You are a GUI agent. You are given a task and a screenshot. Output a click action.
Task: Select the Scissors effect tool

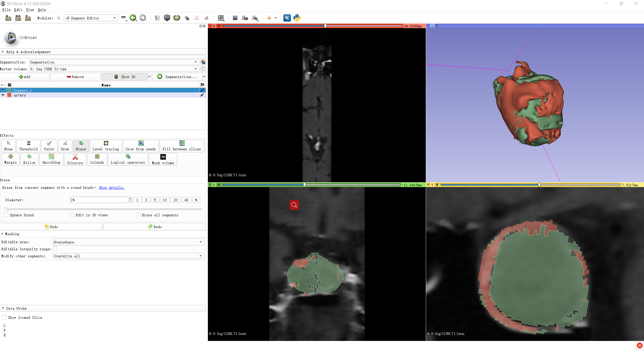[x=75, y=159]
